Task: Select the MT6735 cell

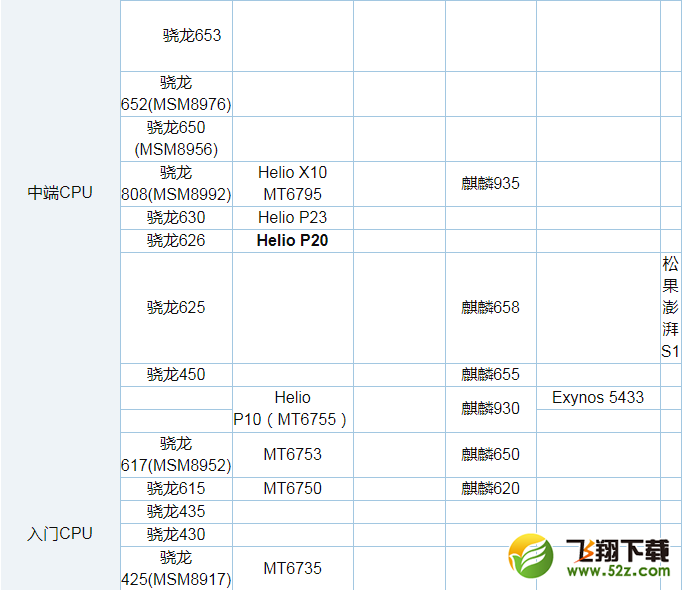Action: click(x=292, y=568)
